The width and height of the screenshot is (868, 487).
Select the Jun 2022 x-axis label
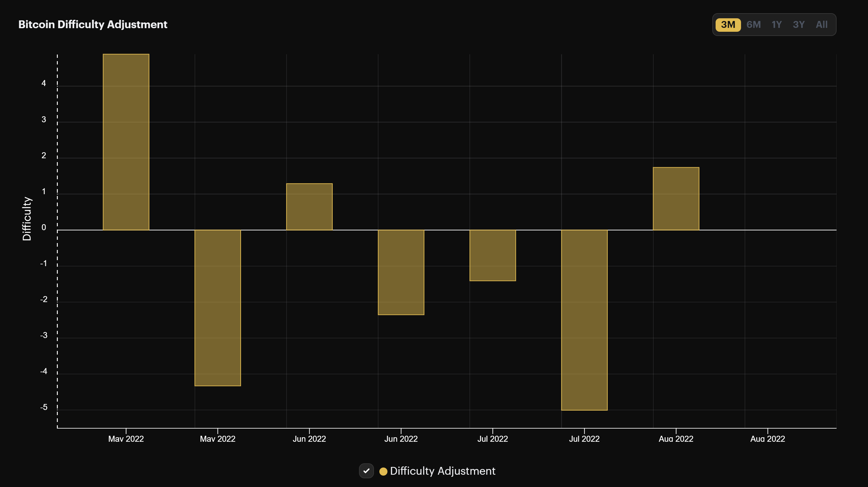(x=309, y=439)
